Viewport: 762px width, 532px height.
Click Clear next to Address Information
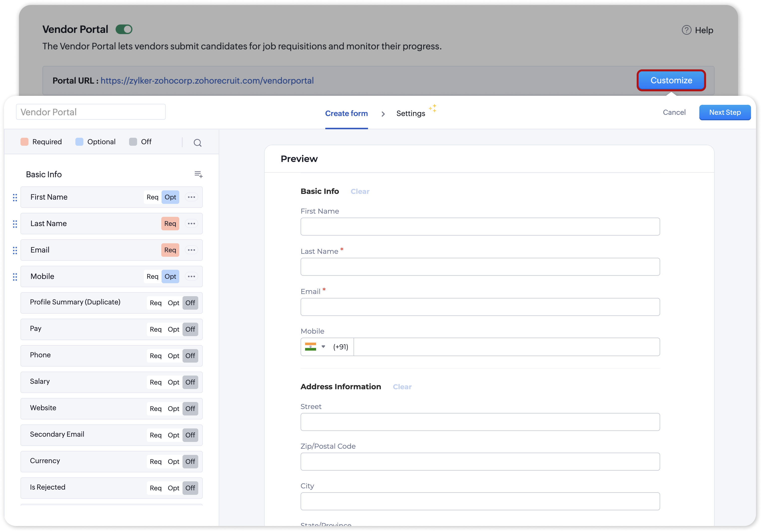pyautogui.click(x=402, y=387)
